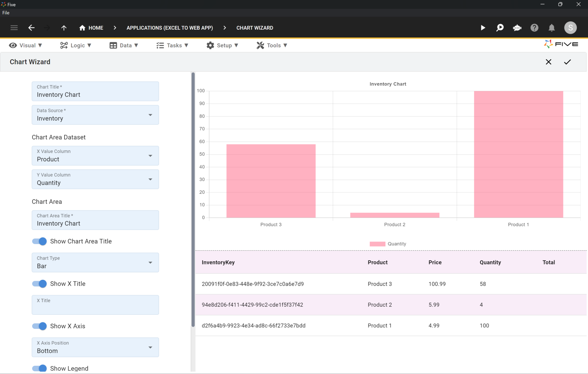The width and height of the screenshot is (588, 374).
Task: Open the user avatar S
Action: (570, 28)
